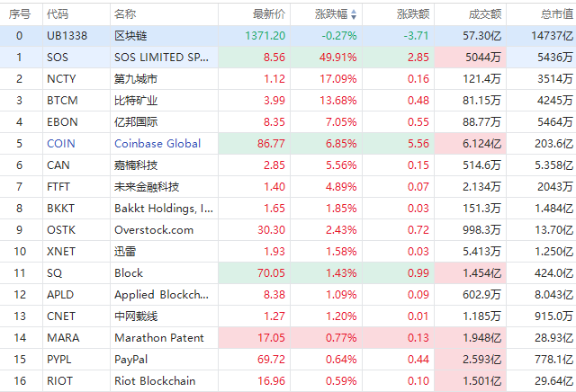576x392 pixels.
Task: Open the Coinbase Global stock link
Action: 157,144
